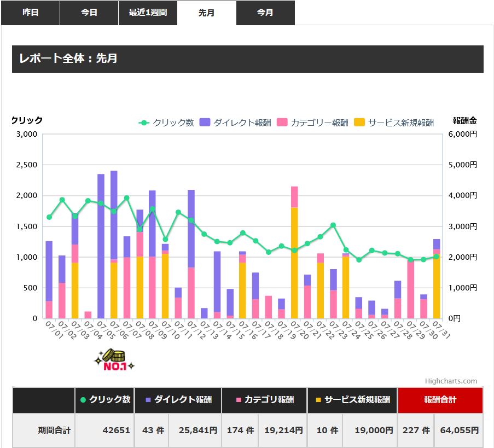The width and height of the screenshot is (494, 448).
Task: Toggle サービス新規報酬 legend item
Action: pos(394,123)
